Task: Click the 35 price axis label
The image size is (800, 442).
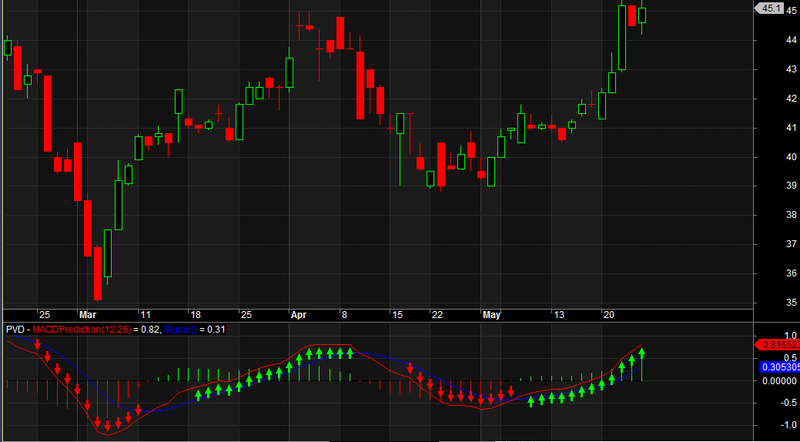Action: click(791, 303)
